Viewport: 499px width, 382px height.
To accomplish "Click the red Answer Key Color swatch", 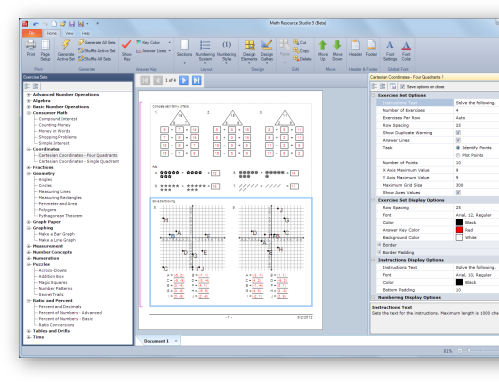I will tap(459, 230).
